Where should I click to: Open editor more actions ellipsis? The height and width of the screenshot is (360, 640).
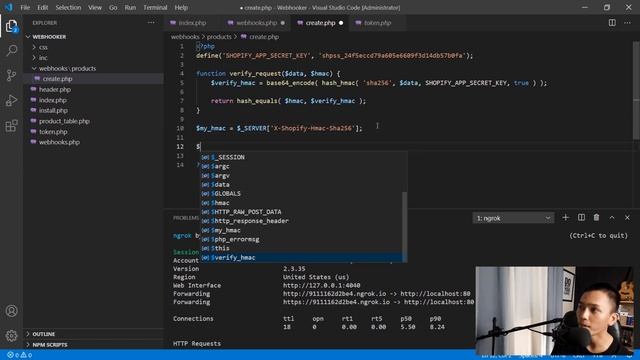627,23
